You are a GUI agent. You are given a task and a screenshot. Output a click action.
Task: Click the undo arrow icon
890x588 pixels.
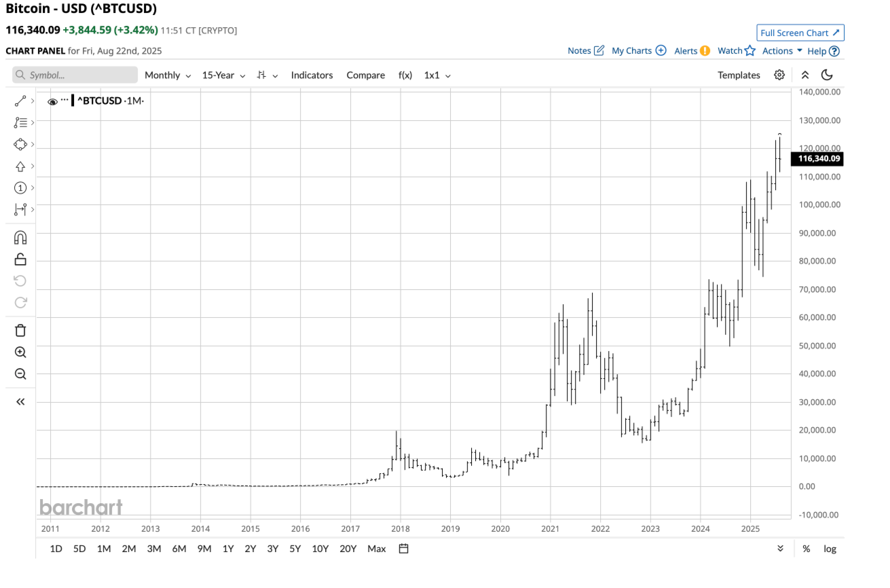point(20,281)
